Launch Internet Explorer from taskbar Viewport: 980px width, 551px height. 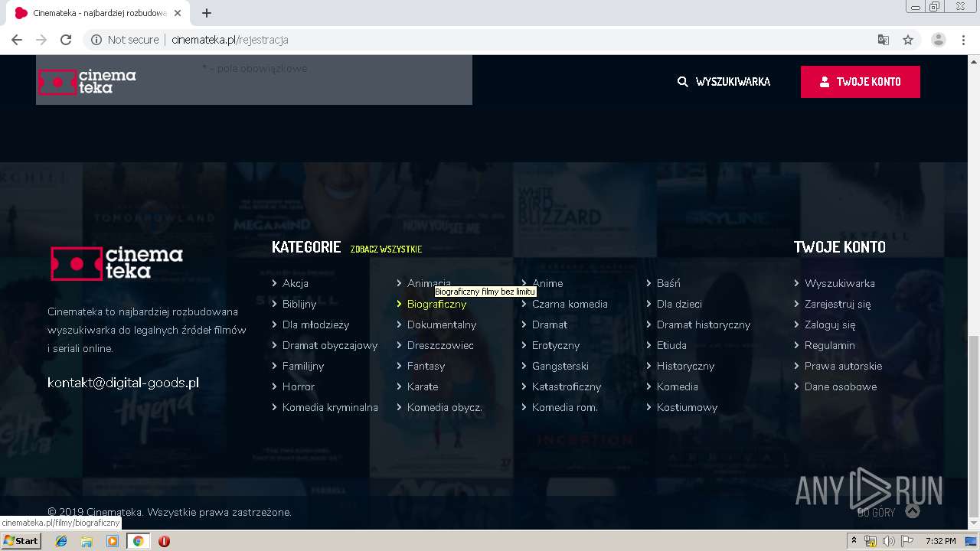pyautogui.click(x=61, y=541)
